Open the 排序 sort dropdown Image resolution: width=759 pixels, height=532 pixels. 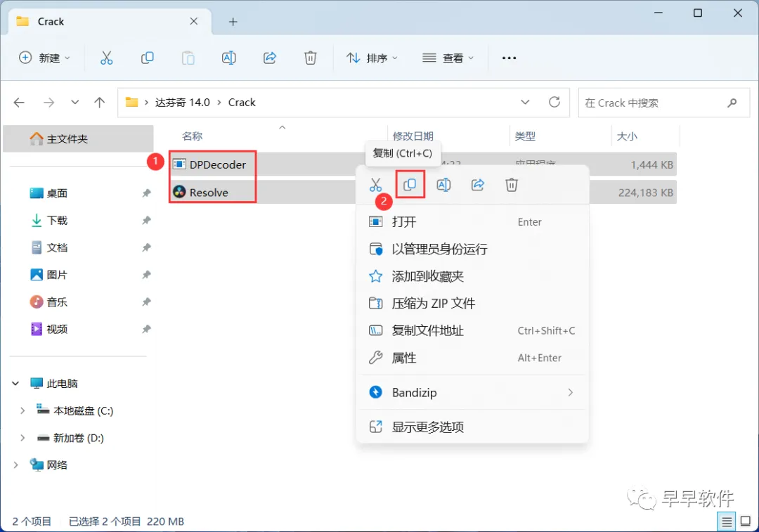pyautogui.click(x=372, y=58)
